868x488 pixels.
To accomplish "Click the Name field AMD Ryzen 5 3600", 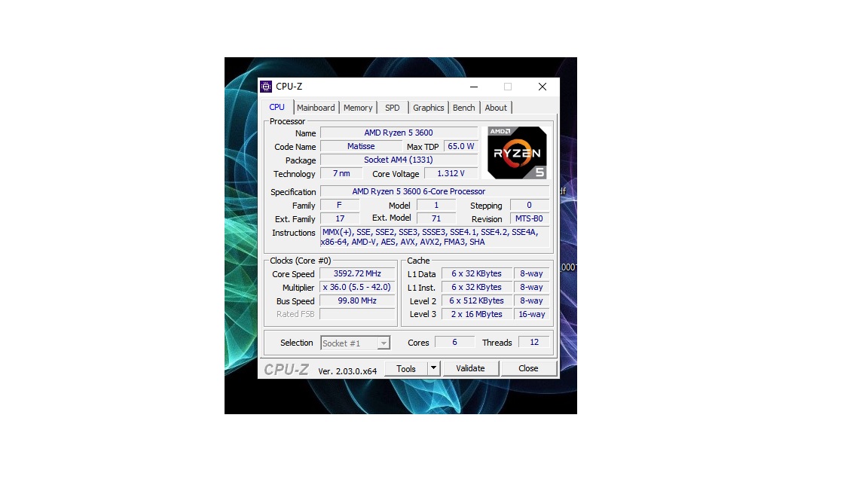I will coord(399,133).
